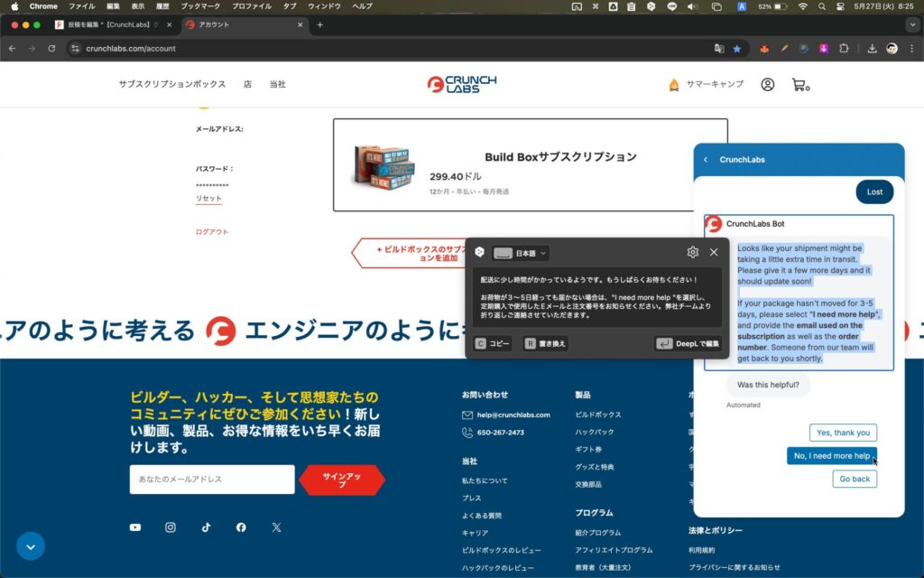Go back in the CrunchLabs chat header
Screen dimensions: 924x578
coord(706,160)
